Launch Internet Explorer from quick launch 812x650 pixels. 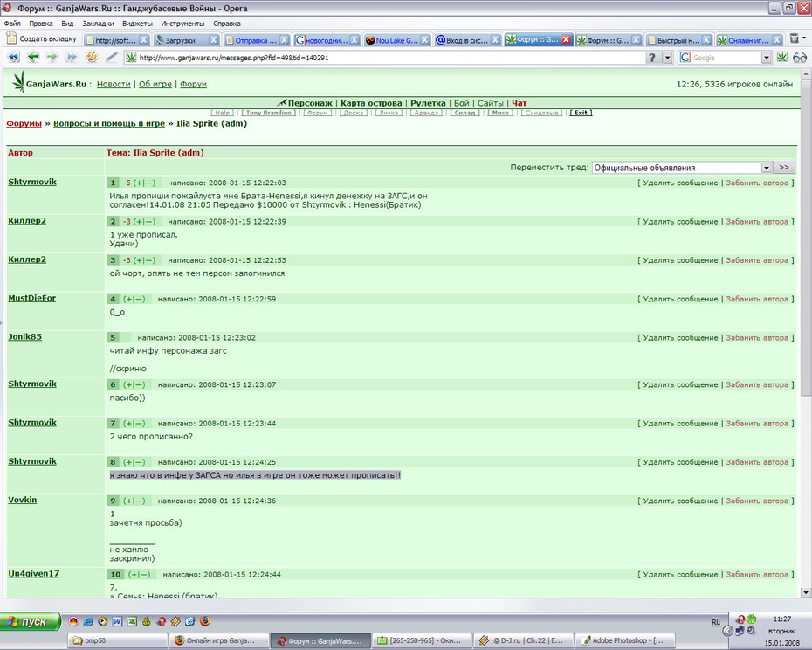click(x=88, y=621)
